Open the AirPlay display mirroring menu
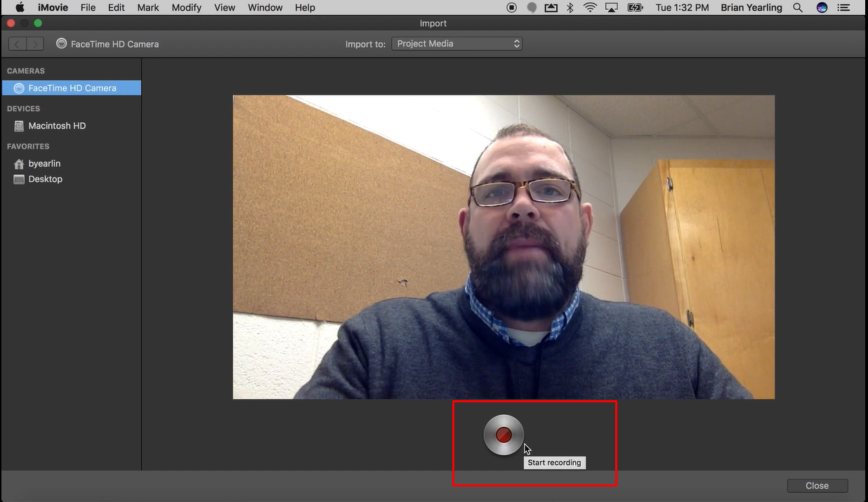 click(611, 8)
